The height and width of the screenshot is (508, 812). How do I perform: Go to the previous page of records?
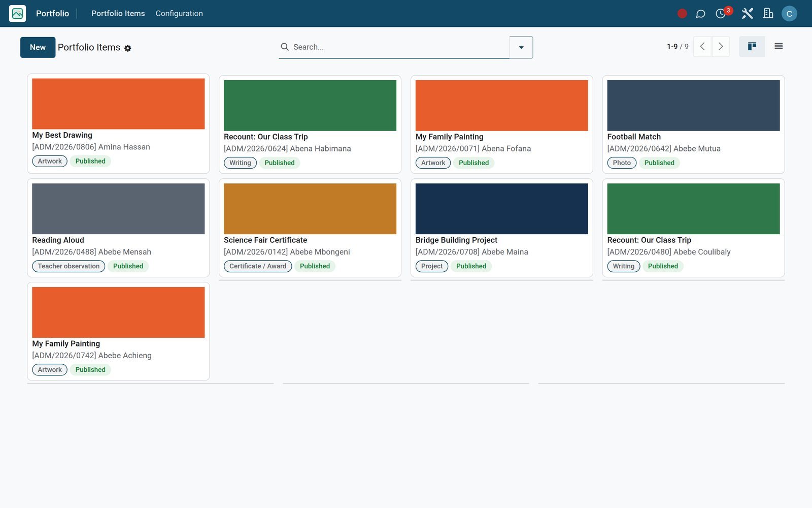pos(702,47)
